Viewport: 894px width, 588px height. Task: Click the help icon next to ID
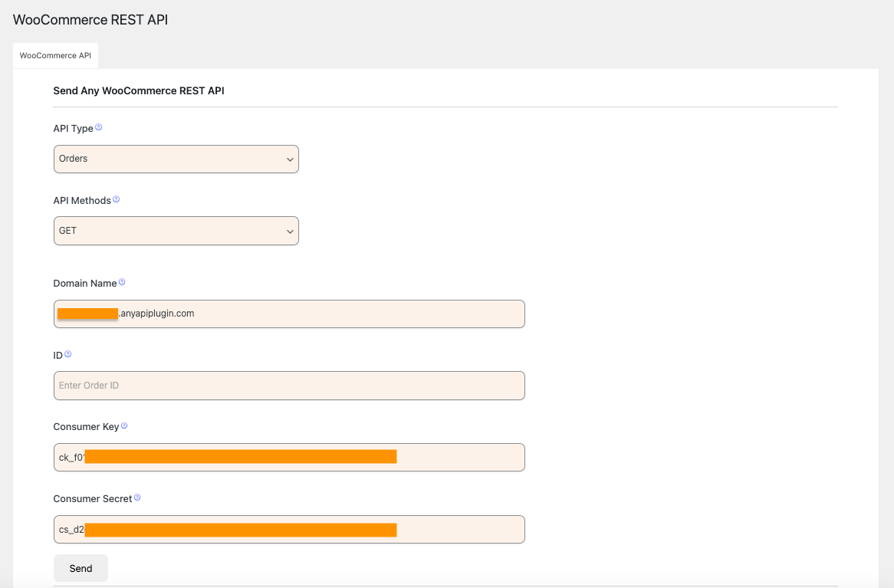tap(68, 354)
